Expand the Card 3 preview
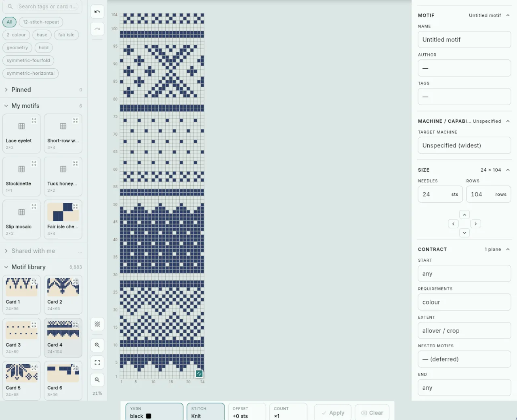This screenshot has height=420, width=517. tap(34, 325)
